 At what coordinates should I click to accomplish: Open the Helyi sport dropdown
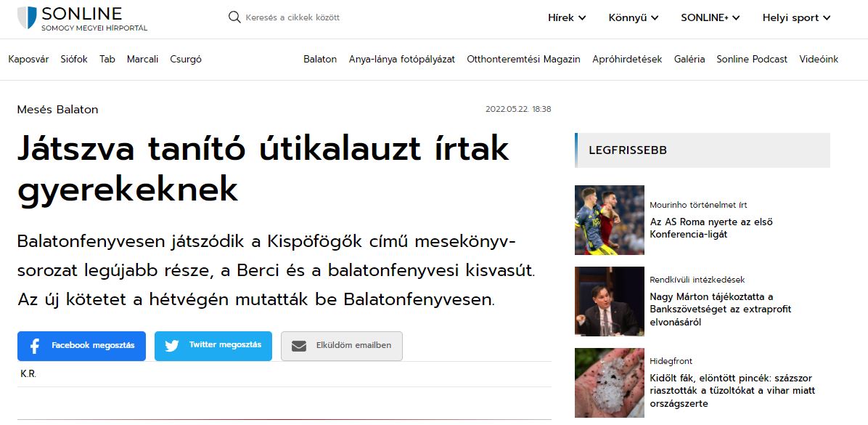(796, 18)
